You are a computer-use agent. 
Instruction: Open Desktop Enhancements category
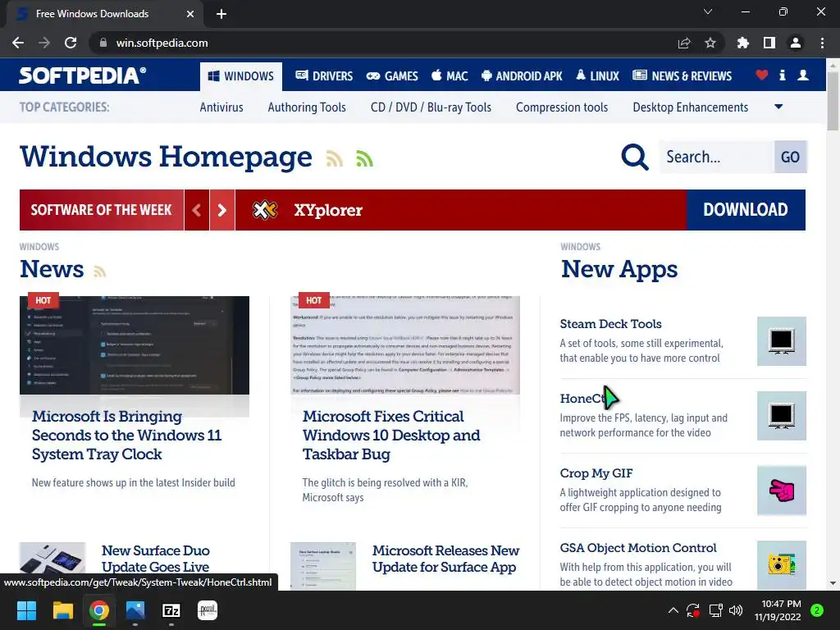[691, 107]
